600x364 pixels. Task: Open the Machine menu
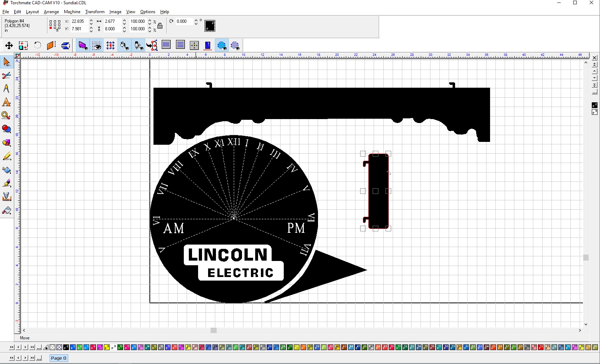coord(72,12)
